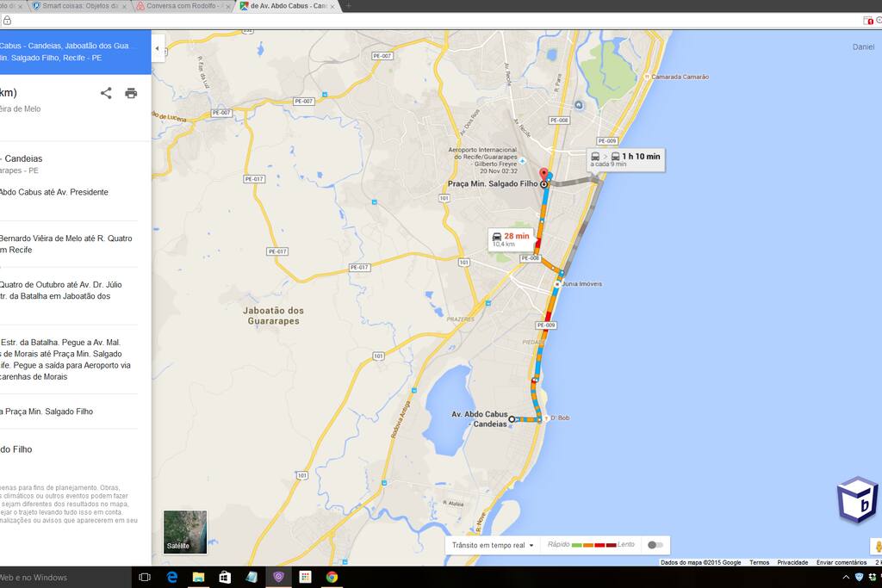The width and height of the screenshot is (882, 588).
Task: Click the Bernardo Viêira de Melo step
Action: point(65,244)
